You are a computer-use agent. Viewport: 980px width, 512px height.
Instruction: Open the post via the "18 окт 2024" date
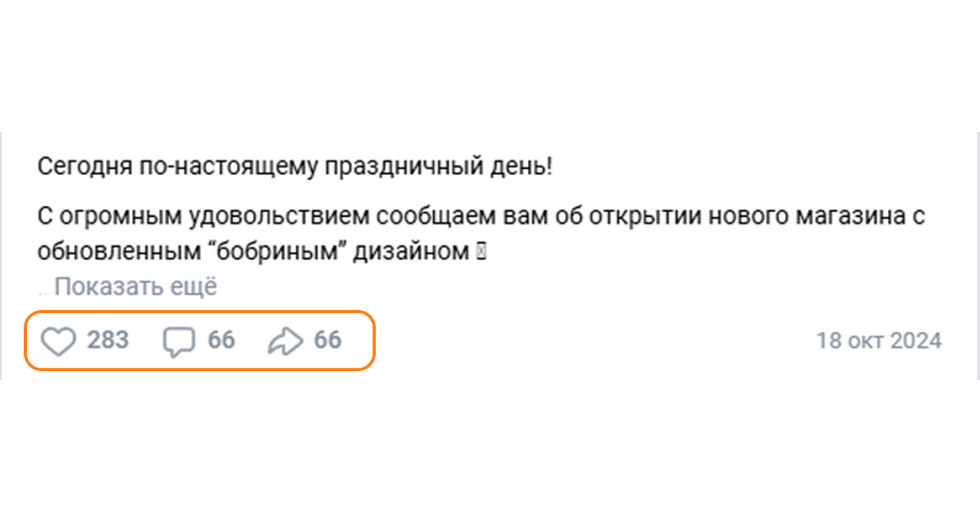coord(879,341)
